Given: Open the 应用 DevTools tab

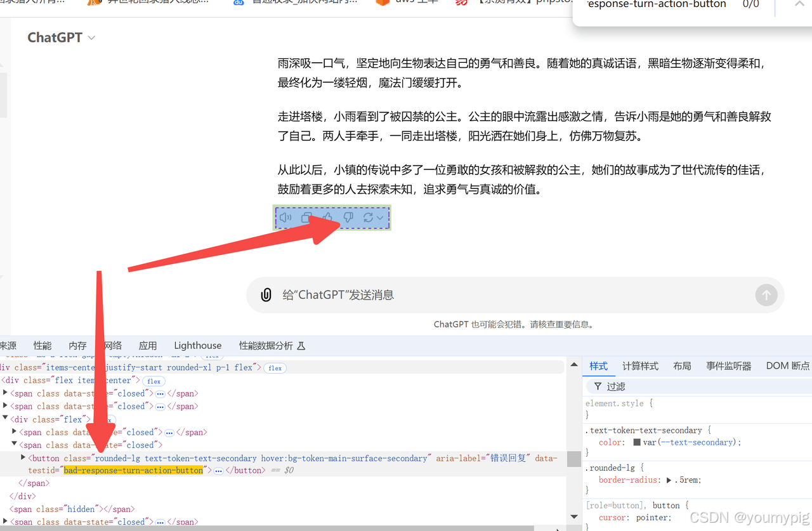Looking at the screenshot, I should (148, 346).
